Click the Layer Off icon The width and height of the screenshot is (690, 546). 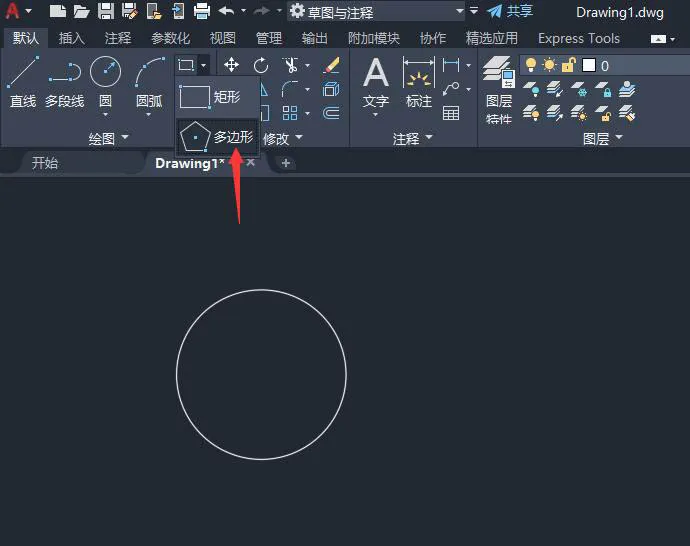pos(531,89)
